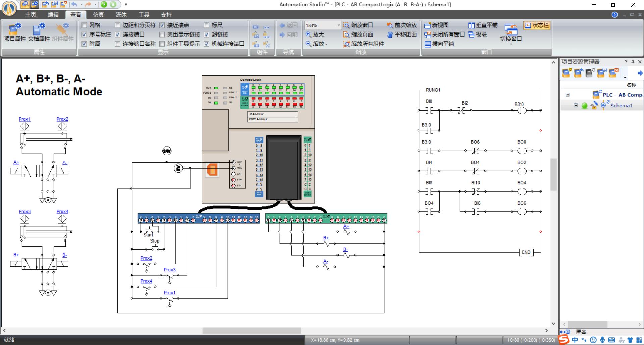This screenshot has height=345, width=644.
Task: Open redo history dropdown arrow
Action: coord(95,4)
